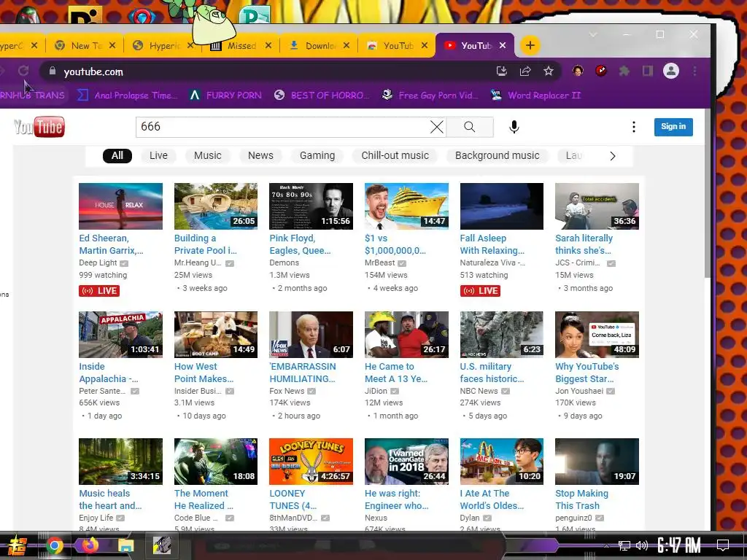Bookmark this page with the star icon
The width and height of the screenshot is (747, 560).
click(x=549, y=71)
